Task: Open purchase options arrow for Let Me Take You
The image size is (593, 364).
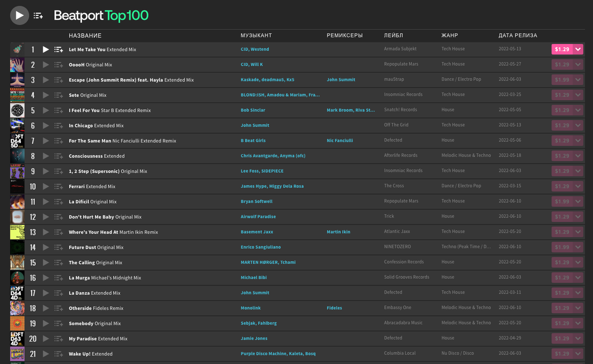Action: [x=578, y=49]
